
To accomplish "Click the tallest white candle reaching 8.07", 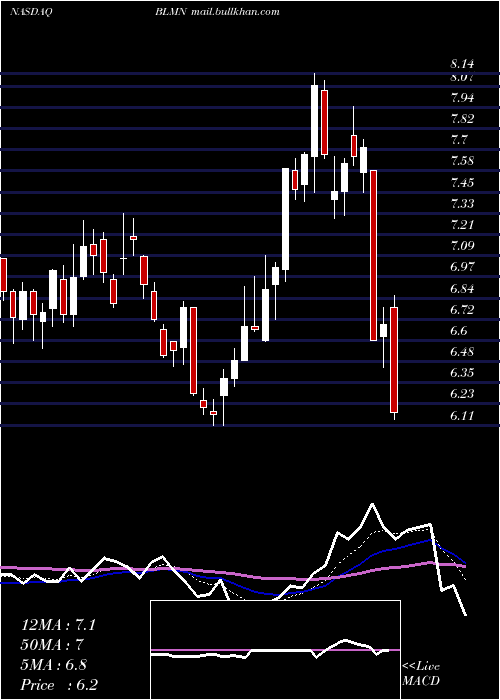I will point(315,121).
